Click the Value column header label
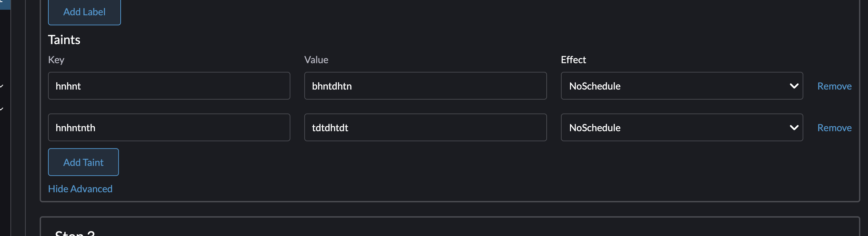This screenshot has width=868, height=236. (316, 59)
